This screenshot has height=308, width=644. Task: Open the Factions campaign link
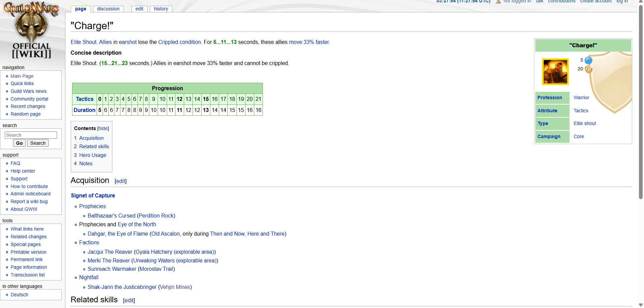pyautogui.click(x=89, y=242)
